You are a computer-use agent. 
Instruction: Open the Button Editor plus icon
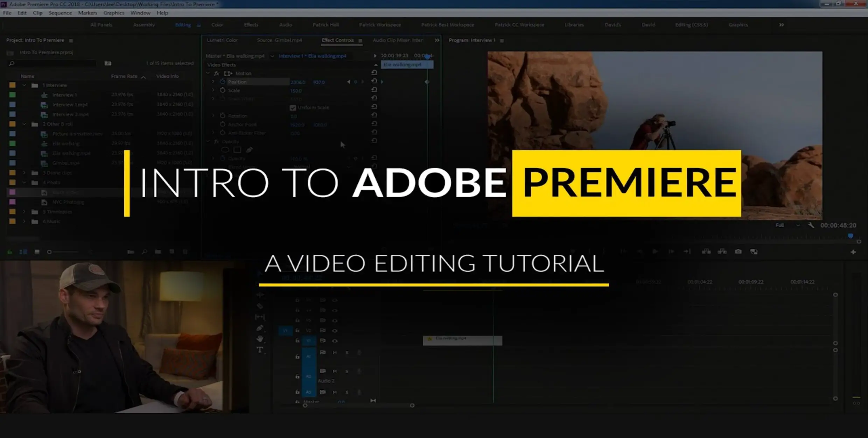pyautogui.click(x=853, y=252)
